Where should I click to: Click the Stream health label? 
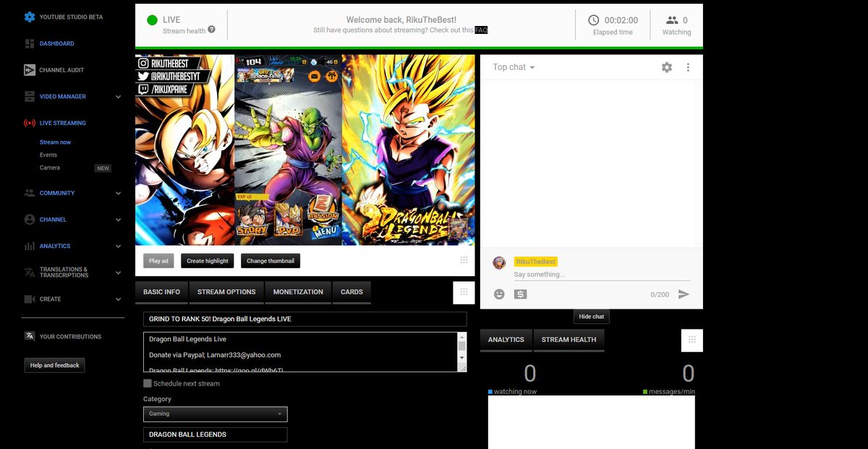pyautogui.click(x=184, y=31)
